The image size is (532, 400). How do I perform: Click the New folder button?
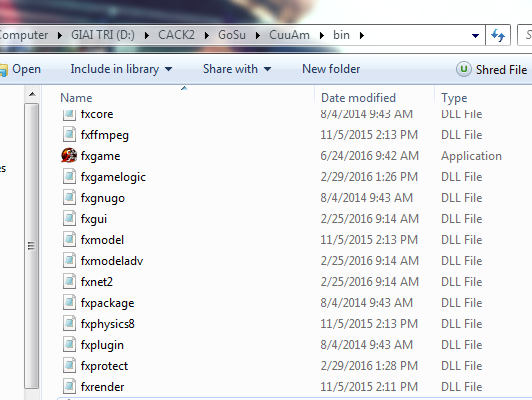331,69
